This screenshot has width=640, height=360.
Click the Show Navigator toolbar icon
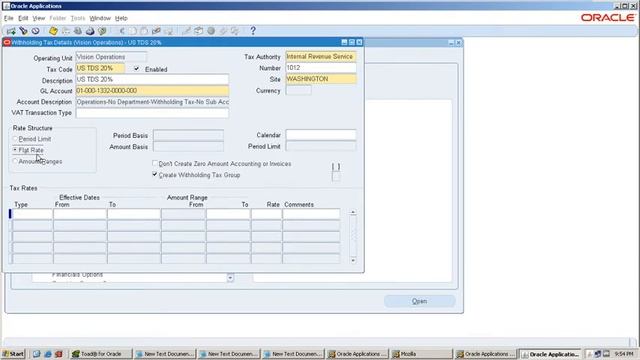(36, 31)
